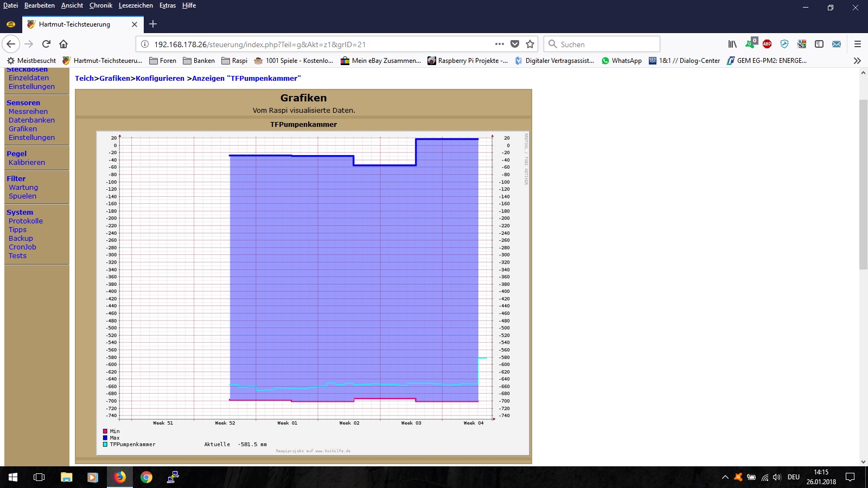Open a new browser tab
This screenshot has height=488, width=868.
pyautogui.click(x=153, y=24)
